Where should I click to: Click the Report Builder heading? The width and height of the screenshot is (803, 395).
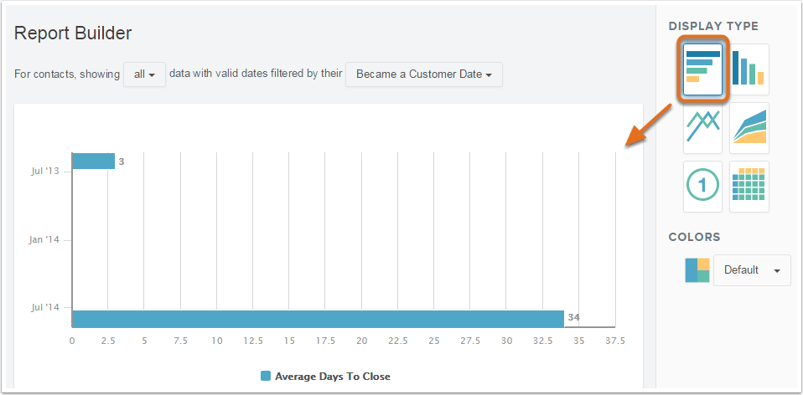pos(73,33)
